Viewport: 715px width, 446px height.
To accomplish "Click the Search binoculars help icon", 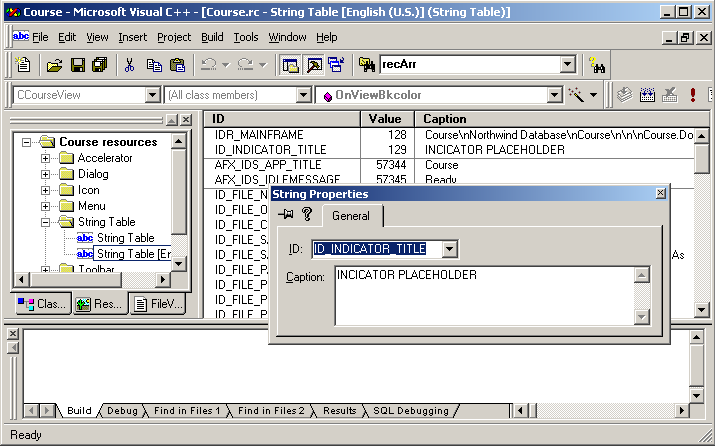I will 596,65.
